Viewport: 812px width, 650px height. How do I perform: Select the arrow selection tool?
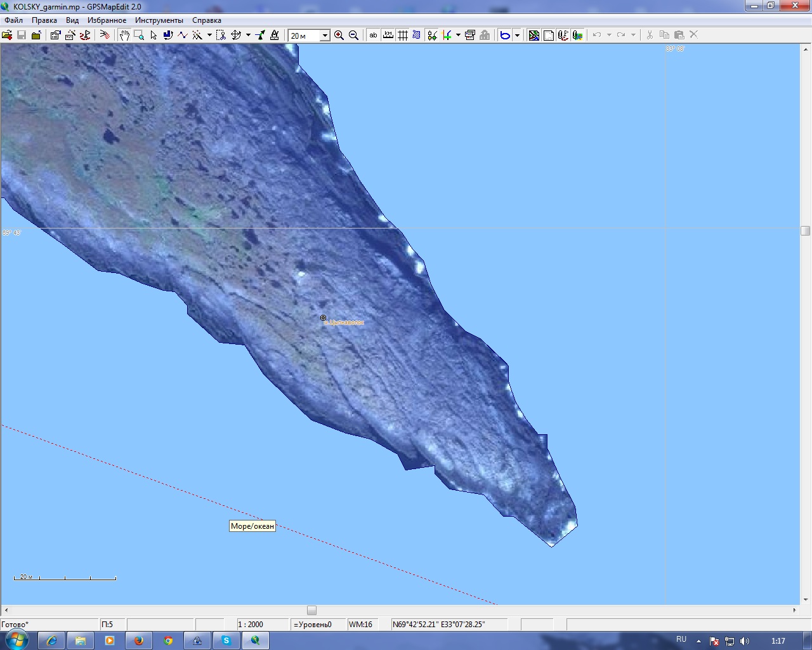click(x=154, y=36)
